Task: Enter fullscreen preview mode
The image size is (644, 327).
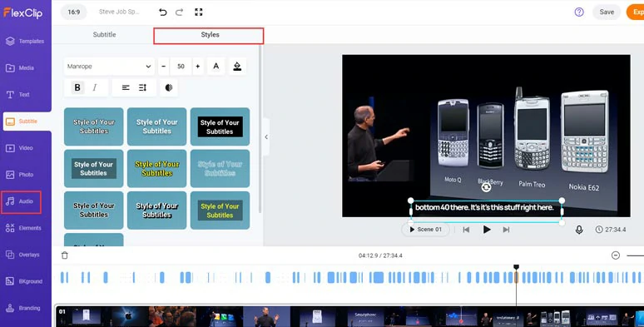Action: pos(199,12)
